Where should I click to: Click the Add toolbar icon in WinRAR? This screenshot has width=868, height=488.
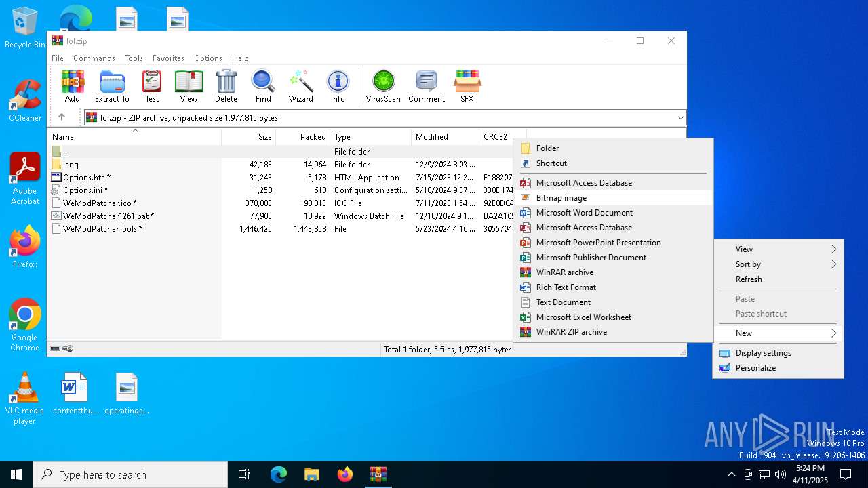73,86
